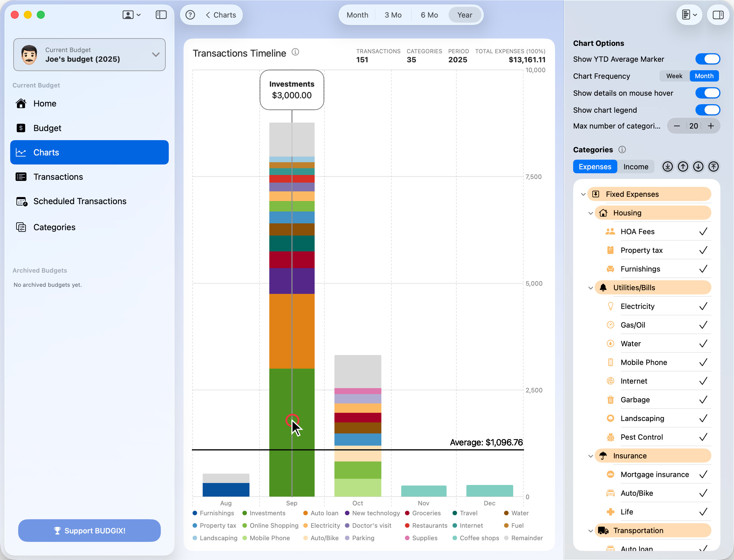The width and height of the screenshot is (734, 560).
Task: Uncheck the HOA Fees category checkmark
Action: click(703, 232)
